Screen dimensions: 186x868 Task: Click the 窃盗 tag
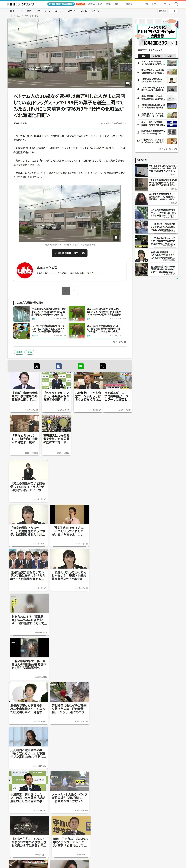[30, 352]
